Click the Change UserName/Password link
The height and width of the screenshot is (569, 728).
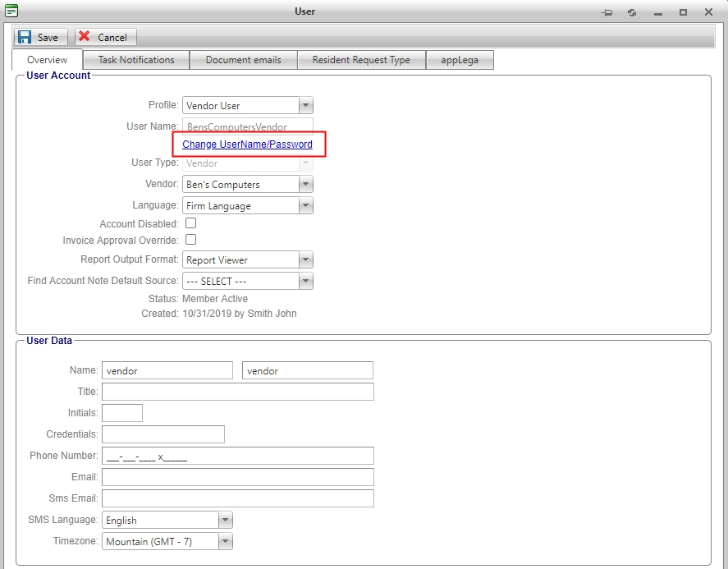248,144
